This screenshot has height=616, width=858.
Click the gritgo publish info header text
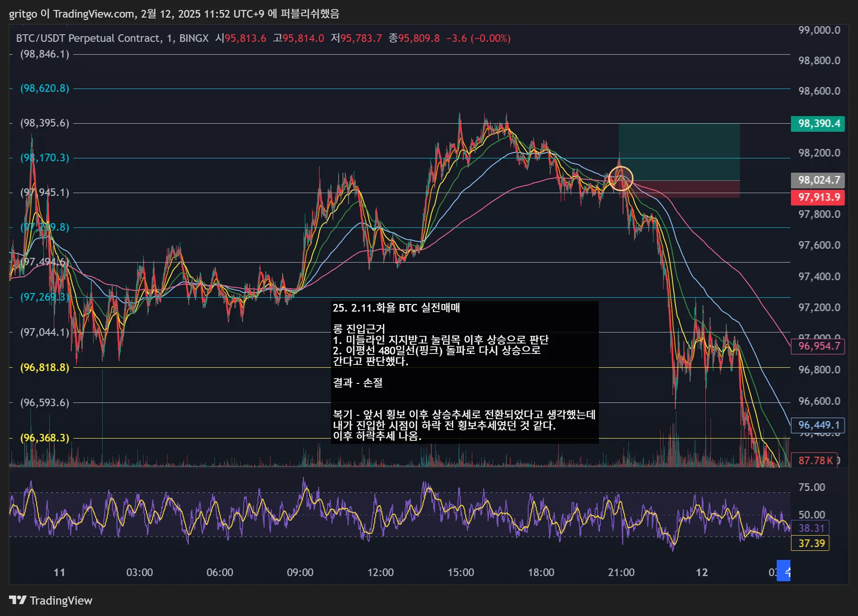174,13
